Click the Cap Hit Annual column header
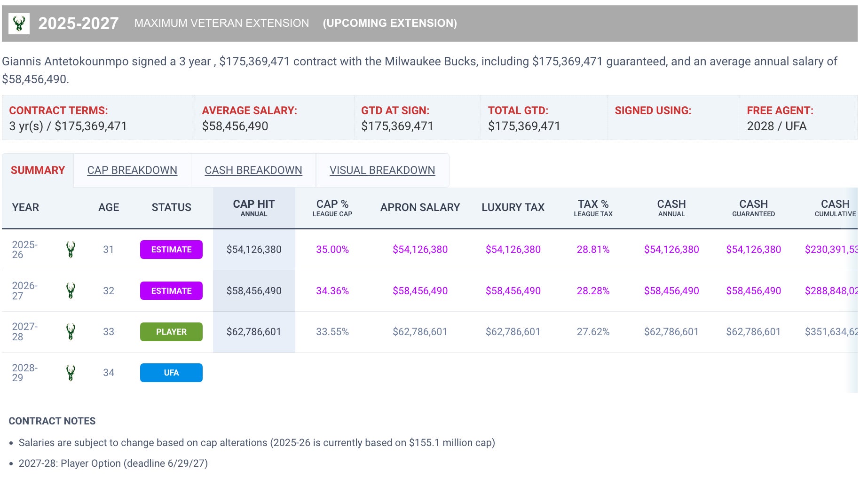 tap(253, 208)
